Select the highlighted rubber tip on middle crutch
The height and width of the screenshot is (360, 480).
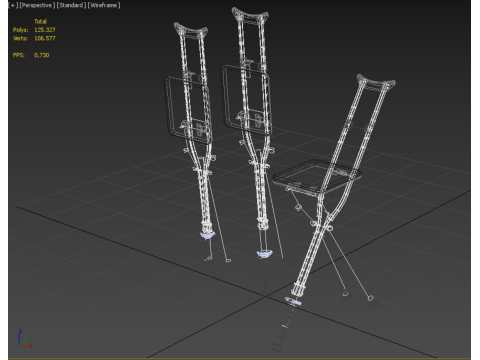click(264, 254)
